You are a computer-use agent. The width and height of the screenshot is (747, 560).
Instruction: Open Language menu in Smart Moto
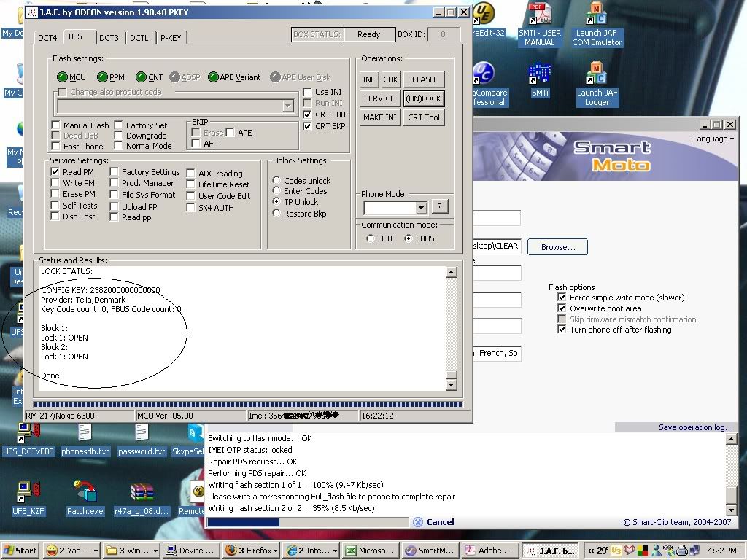tap(713, 139)
